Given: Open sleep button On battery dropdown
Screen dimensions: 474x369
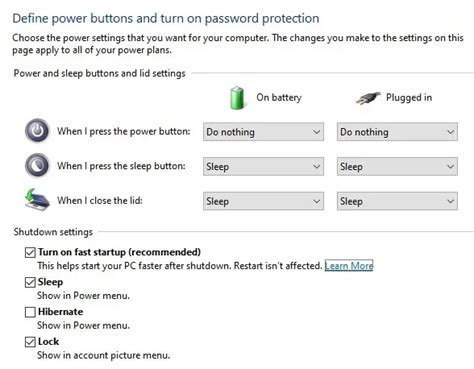Looking at the screenshot, I should pyautogui.click(x=263, y=166).
